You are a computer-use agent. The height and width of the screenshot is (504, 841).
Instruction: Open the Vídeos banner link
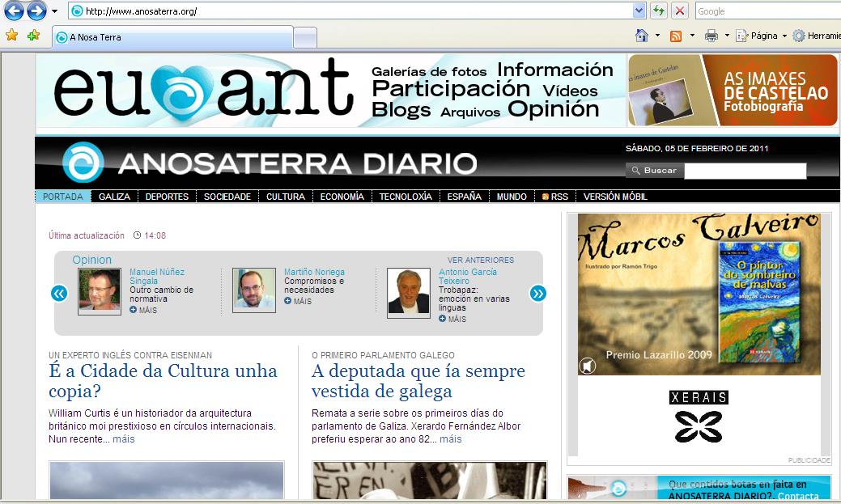pos(570,91)
